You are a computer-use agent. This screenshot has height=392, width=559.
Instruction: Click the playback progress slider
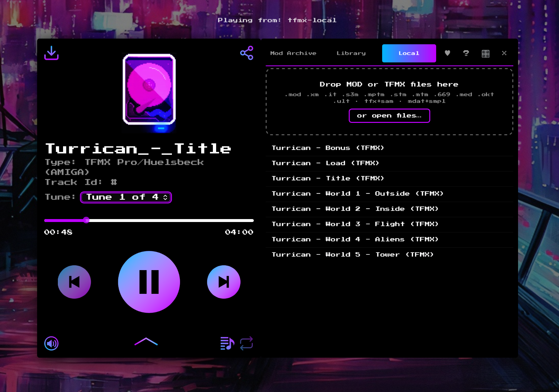pyautogui.click(x=149, y=220)
